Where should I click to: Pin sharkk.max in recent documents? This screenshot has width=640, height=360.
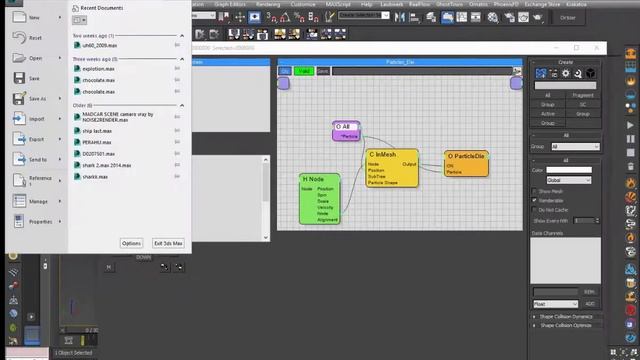click(x=177, y=176)
